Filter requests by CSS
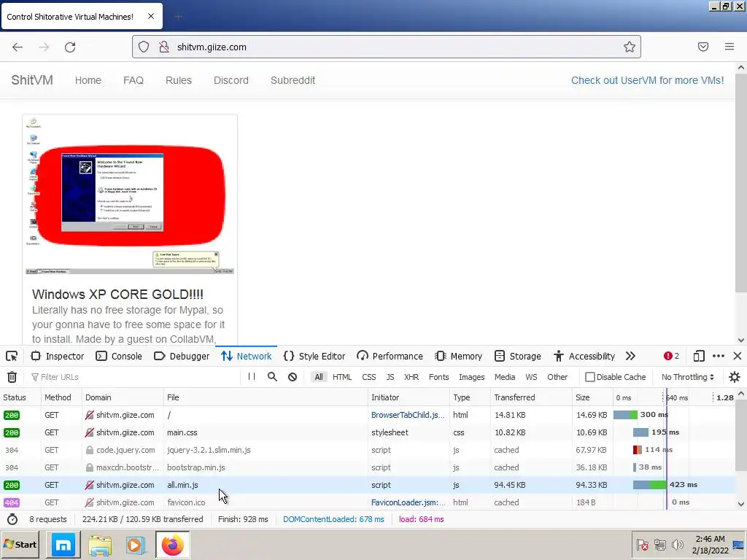The width and height of the screenshot is (747, 560). 368,377
